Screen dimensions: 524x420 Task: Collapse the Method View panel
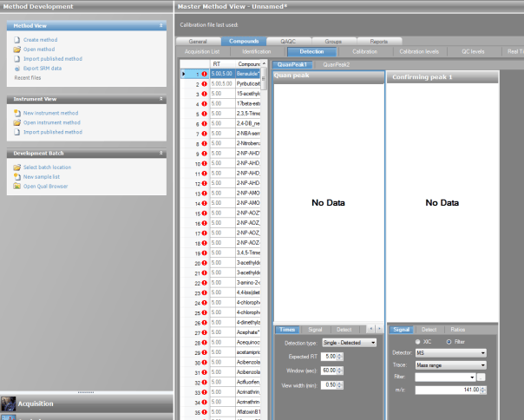pos(161,25)
